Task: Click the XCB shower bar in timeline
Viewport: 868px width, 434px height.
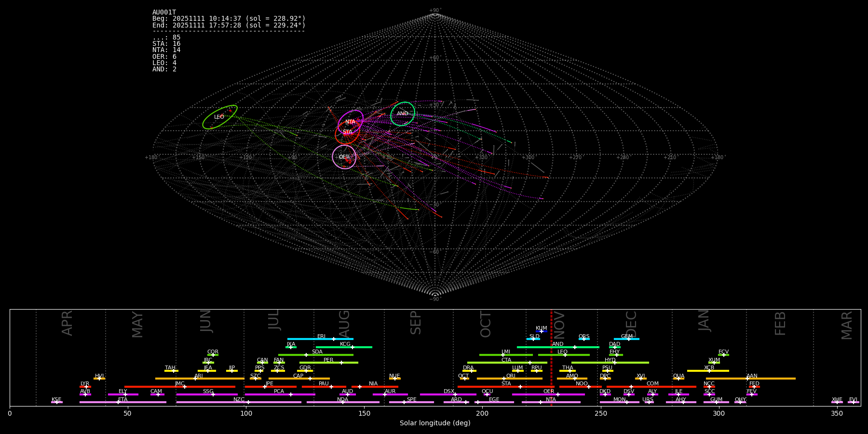Action: click(x=708, y=371)
